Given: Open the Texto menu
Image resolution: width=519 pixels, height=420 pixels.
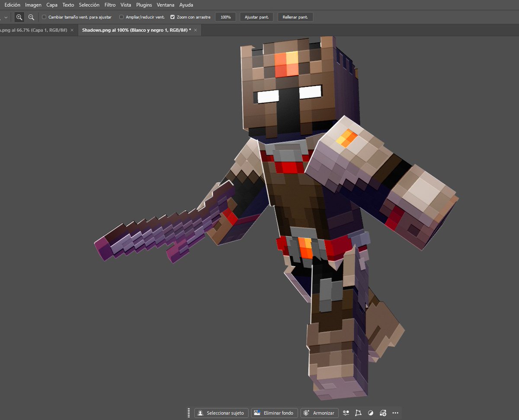Looking at the screenshot, I should tap(68, 5).
